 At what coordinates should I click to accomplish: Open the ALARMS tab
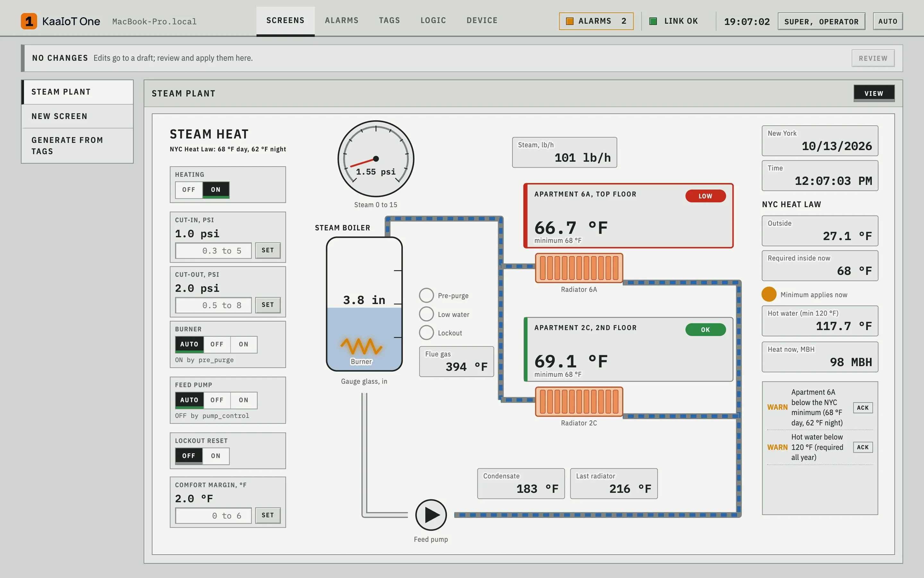342,21
